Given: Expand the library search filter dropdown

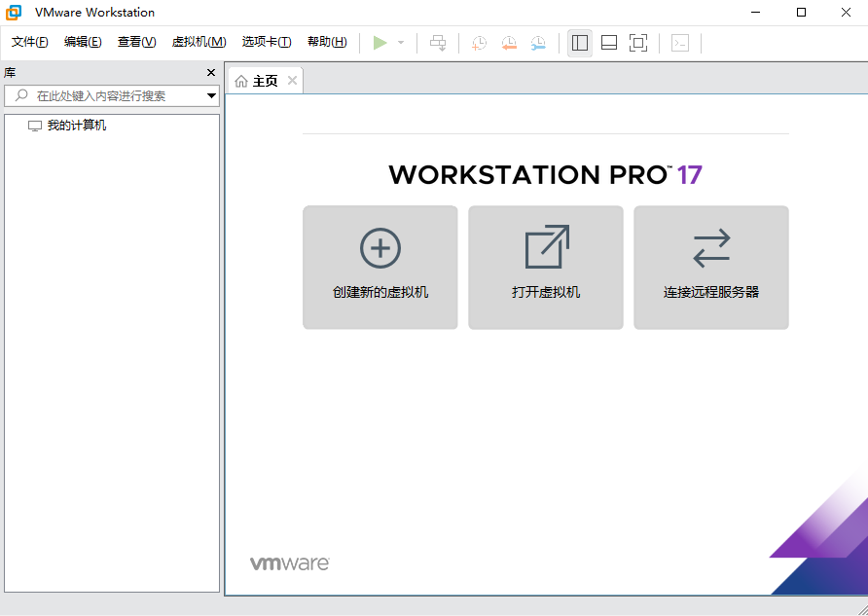Looking at the screenshot, I should click(x=211, y=95).
